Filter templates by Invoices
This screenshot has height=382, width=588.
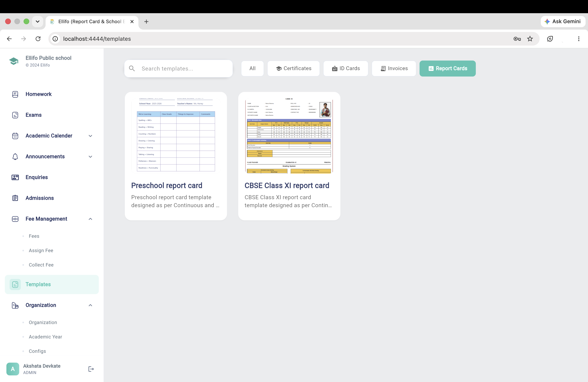pyautogui.click(x=394, y=68)
